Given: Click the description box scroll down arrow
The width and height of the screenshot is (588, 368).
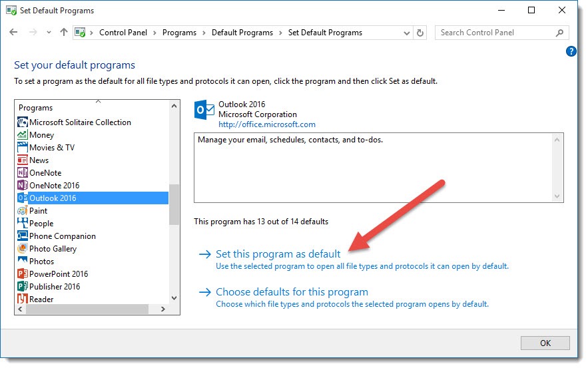Looking at the screenshot, I should pyautogui.click(x=557, y=196).
